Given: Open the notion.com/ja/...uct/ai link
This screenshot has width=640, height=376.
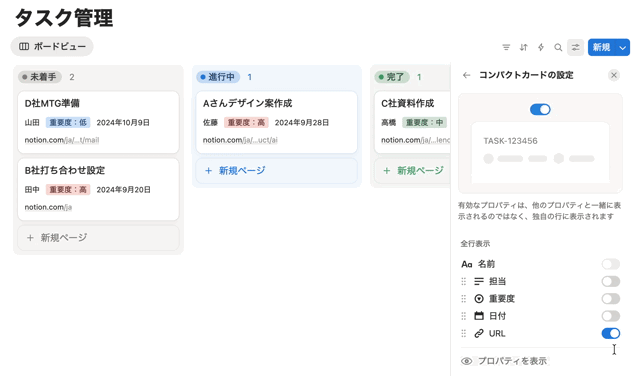Looking at the screenshot, I should tap(240, 140).
